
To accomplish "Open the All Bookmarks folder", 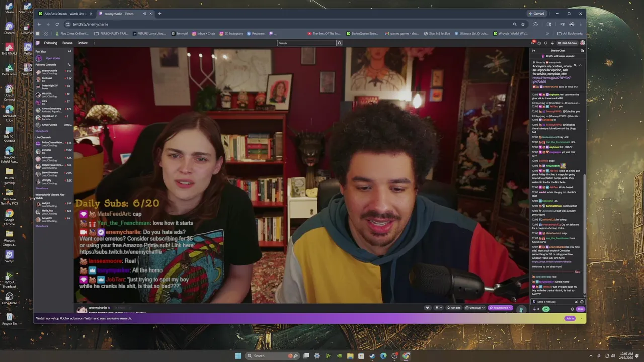I will (570, 34).
